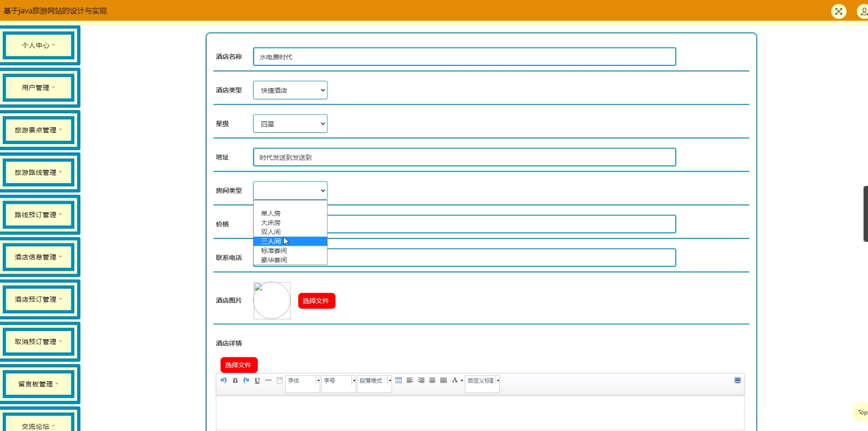868x431 pixels.
Task: Choose the 豪华套间 option
Action: pos(290,260)
